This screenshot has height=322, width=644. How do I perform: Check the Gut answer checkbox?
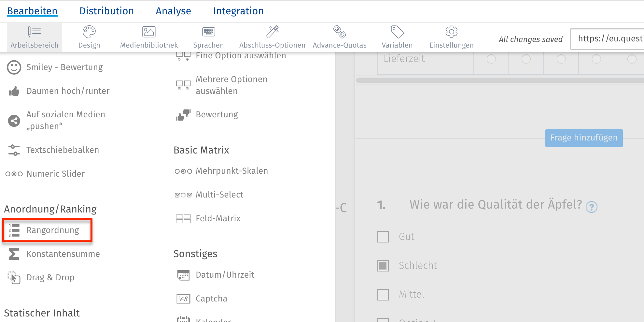click(x=383, y=237)
